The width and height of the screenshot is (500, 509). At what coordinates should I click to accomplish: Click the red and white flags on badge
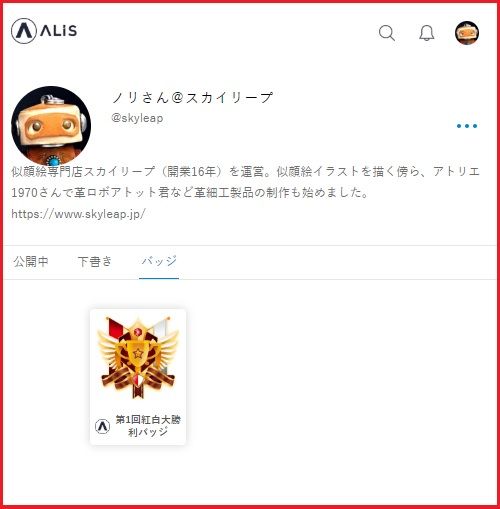point(138,329)
